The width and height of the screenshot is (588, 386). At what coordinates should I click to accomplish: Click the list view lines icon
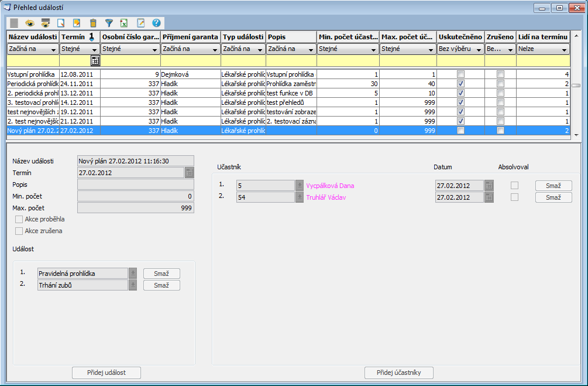tap(14, 23)
